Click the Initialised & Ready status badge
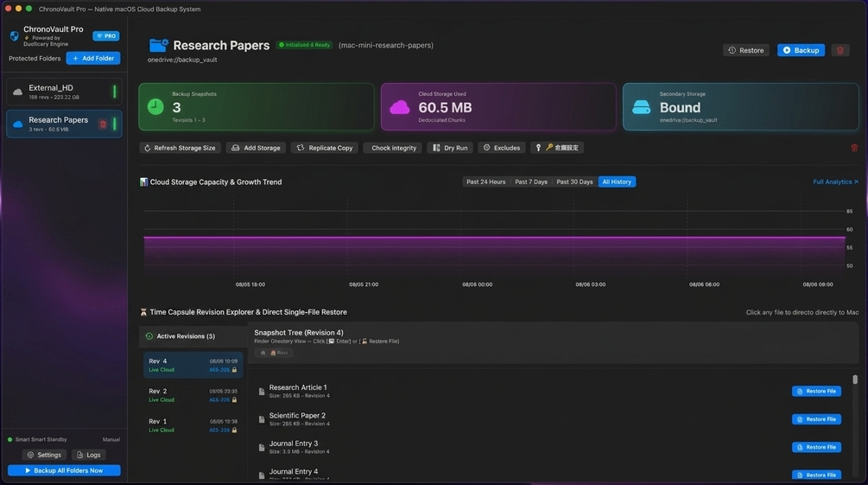868x485 pixels. 305,45
